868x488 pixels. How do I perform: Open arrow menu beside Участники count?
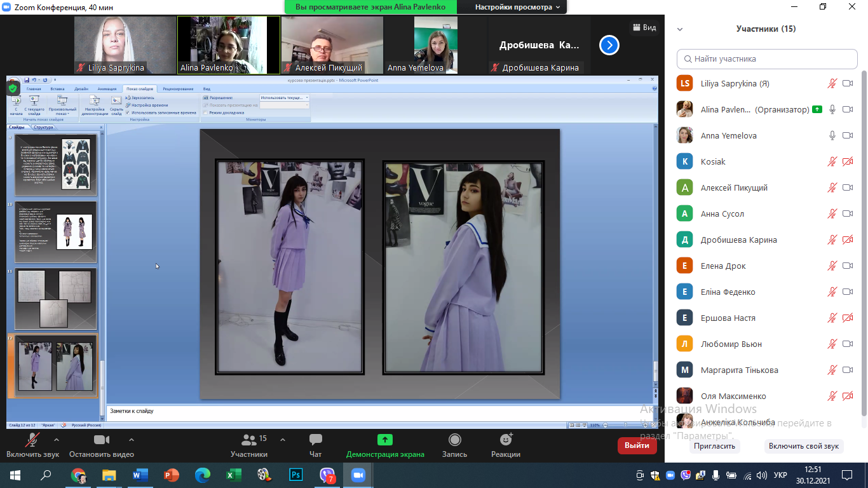283,440
